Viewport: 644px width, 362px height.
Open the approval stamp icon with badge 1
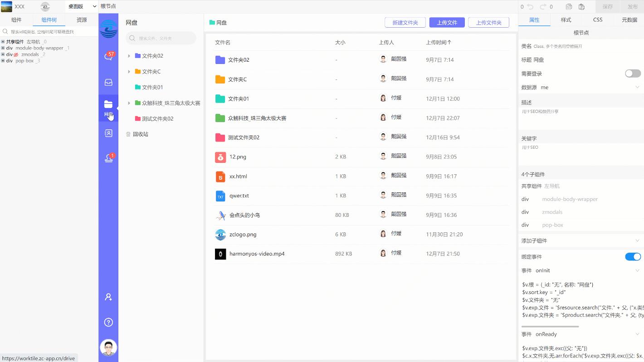click(108, 157)
